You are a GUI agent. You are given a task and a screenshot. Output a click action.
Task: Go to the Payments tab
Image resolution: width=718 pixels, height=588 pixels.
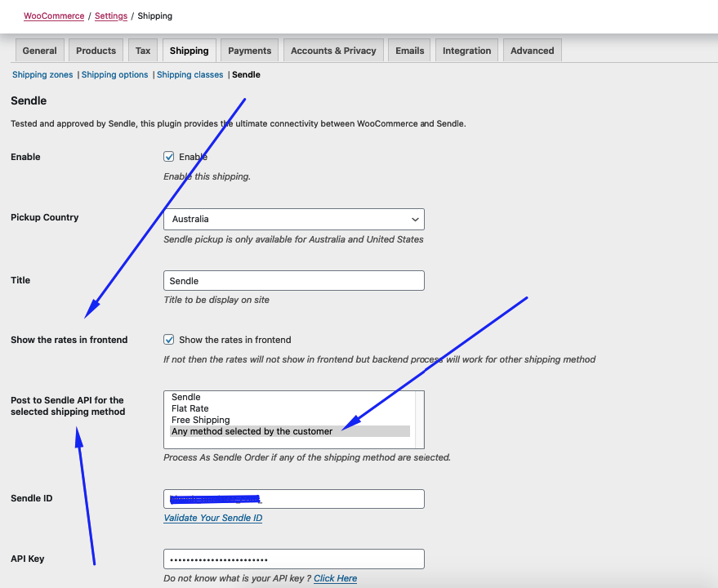click(249, 51)
